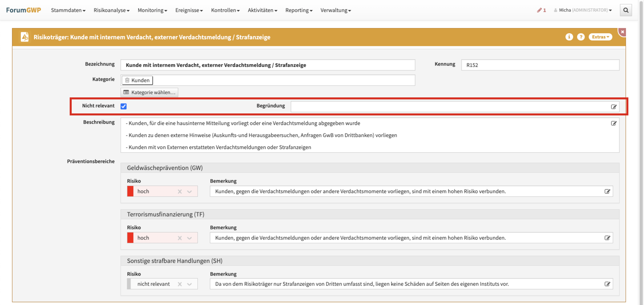Open the editor for the Terrorismusfinanzierung Bemerkung
Screen dimensions: 644x305
coord(607,238)
